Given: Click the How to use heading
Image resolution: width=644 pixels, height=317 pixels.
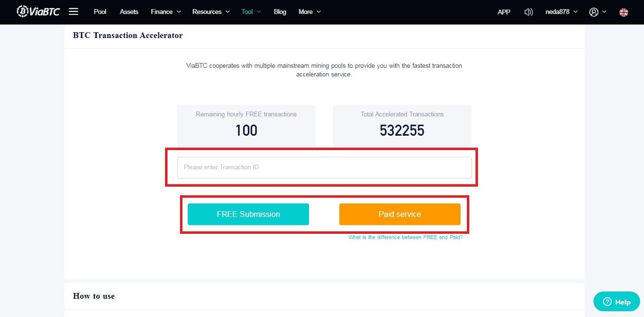Looking at the screenshot, I should coord(94,296).
